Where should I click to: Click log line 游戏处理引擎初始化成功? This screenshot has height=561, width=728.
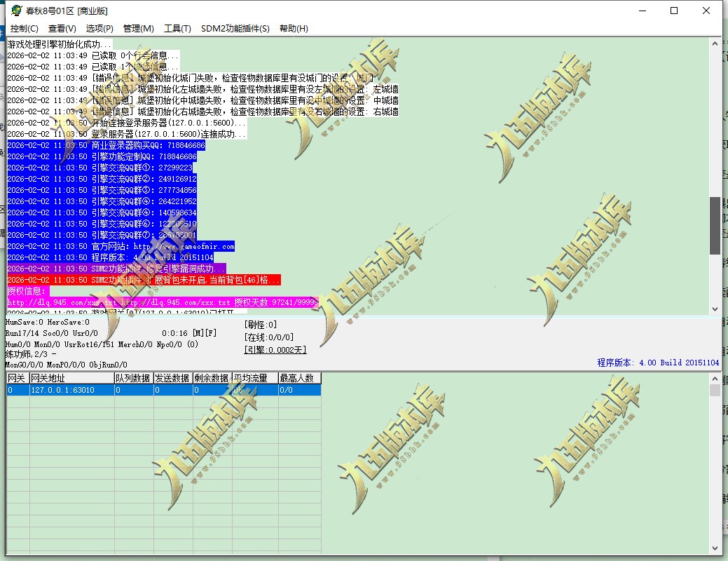point(60,45)
